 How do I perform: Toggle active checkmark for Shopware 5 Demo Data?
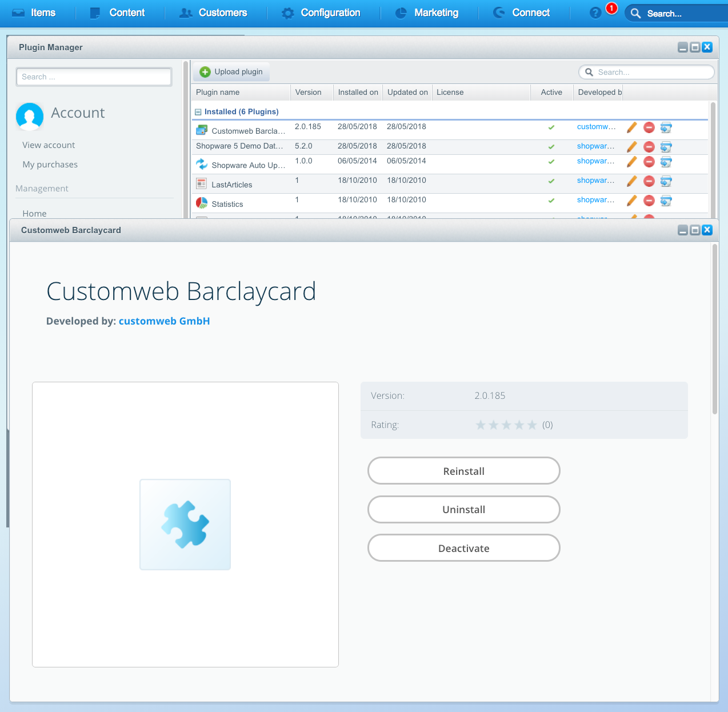pos(551,147)
